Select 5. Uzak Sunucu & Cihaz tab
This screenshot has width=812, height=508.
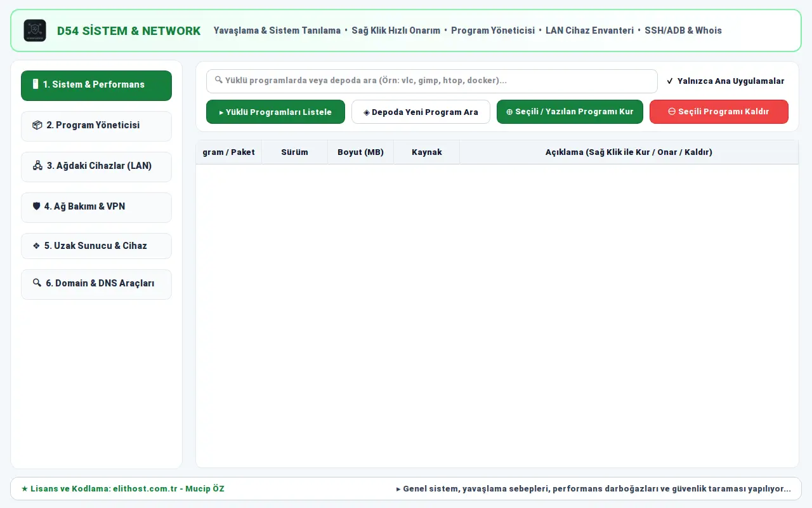(x=96, y=246)
